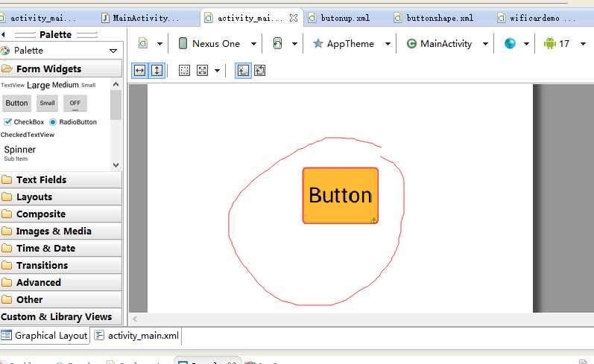Collapse the palette with left arrow
The width and height of the screenshot is (594, 364).
[x=3, y=35]
